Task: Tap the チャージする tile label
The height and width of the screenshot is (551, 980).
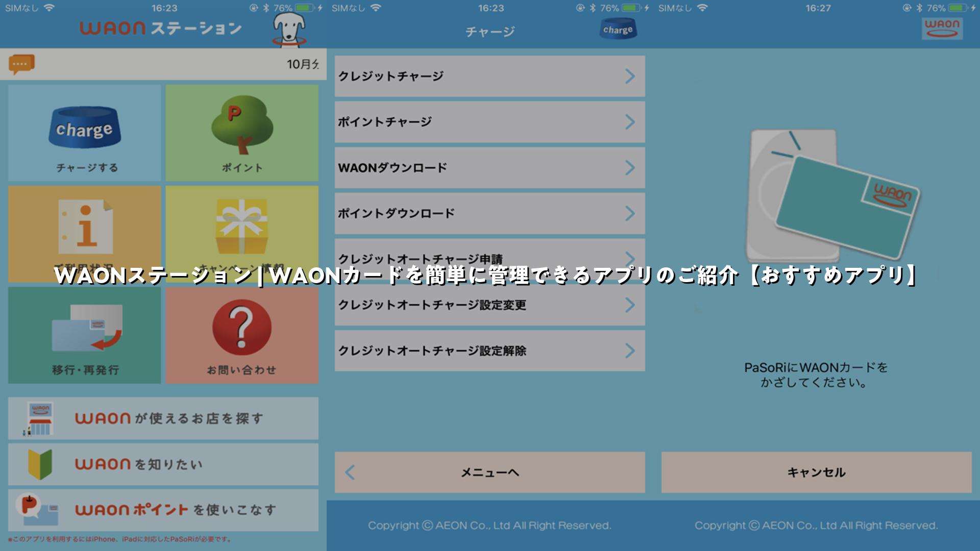Action: click(x=87, y=168)
